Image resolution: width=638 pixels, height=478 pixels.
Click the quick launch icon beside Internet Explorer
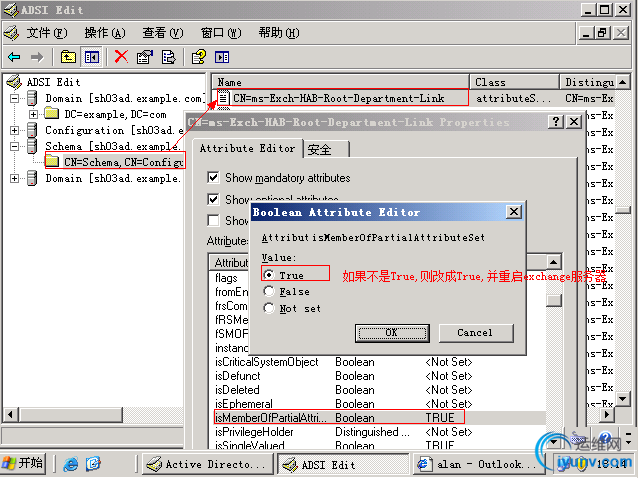[x=93, y=464]
